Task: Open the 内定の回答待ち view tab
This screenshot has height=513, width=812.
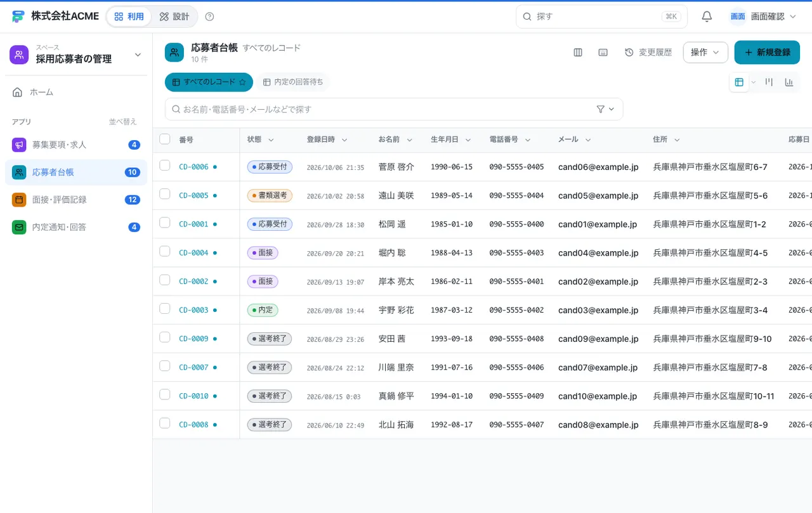Action: 293,82
